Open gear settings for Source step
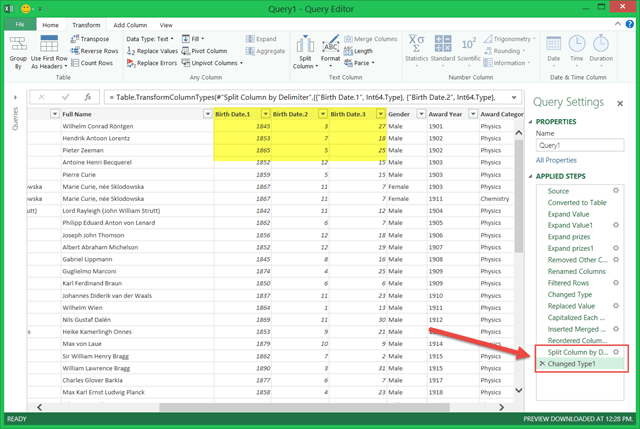Image resolution: width=640 pixels, height=429 pixels. 617,190
